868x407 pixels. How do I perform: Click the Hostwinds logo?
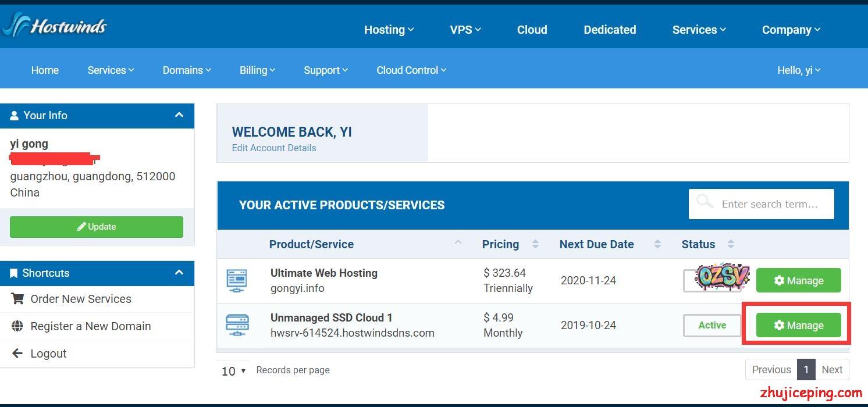[55, 26]
